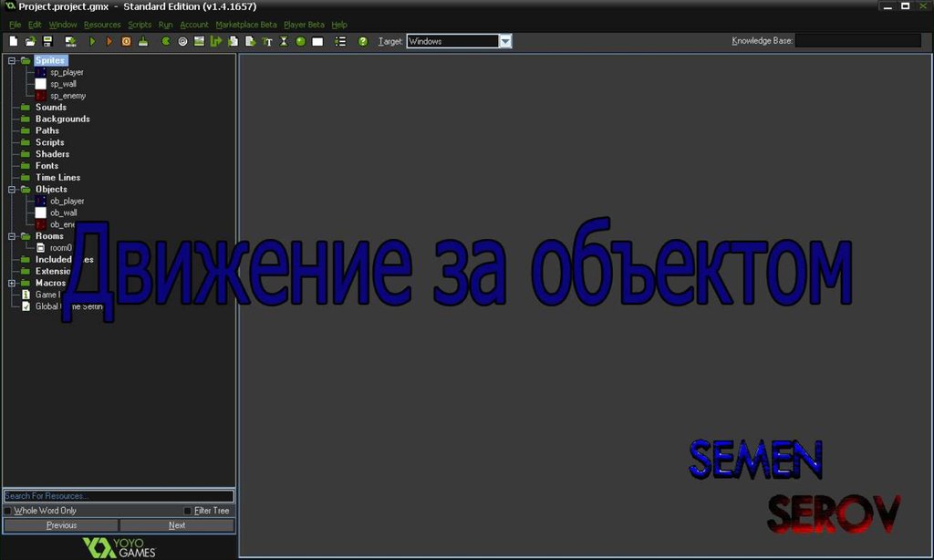Create a script with the script page icon

pyautogui.click(x=233, y=41)
